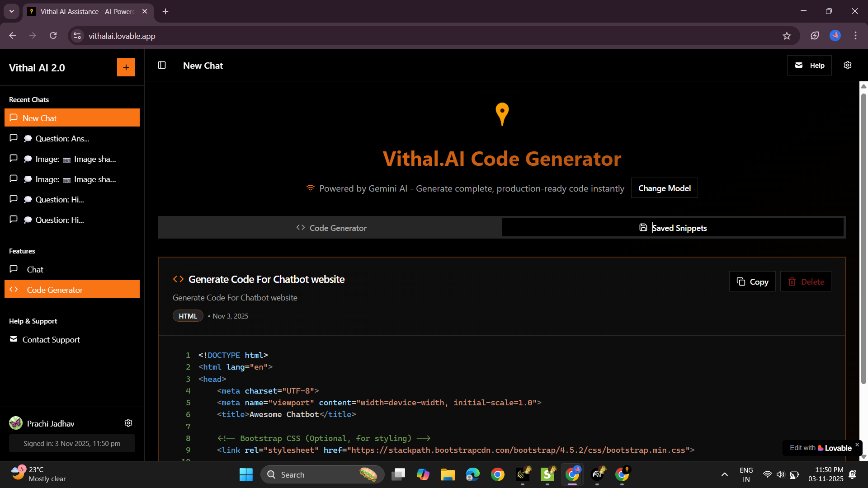Viewport: 868px width, 488px height.
Task: Open settings with the top-right gear icon
Action: coord(848,65)
